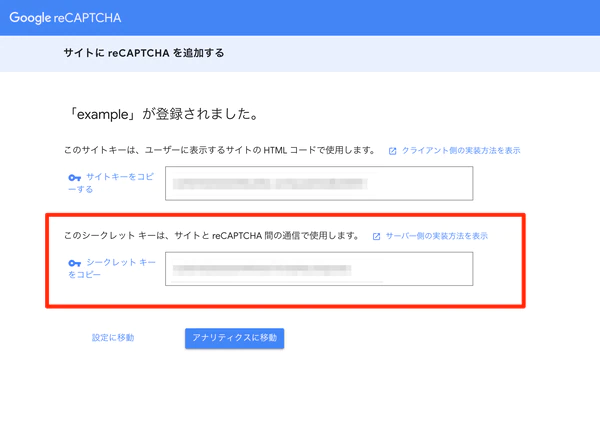Click the text 「example」が登録されました。
600x433 pixels.
pyautogui.click(x=163, y=114)
